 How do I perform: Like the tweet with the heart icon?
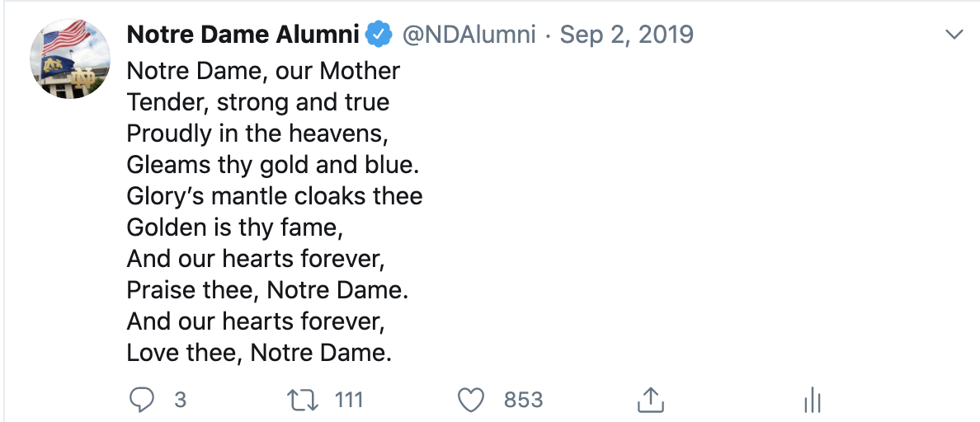pyautogui.click(x=472, y=400)
